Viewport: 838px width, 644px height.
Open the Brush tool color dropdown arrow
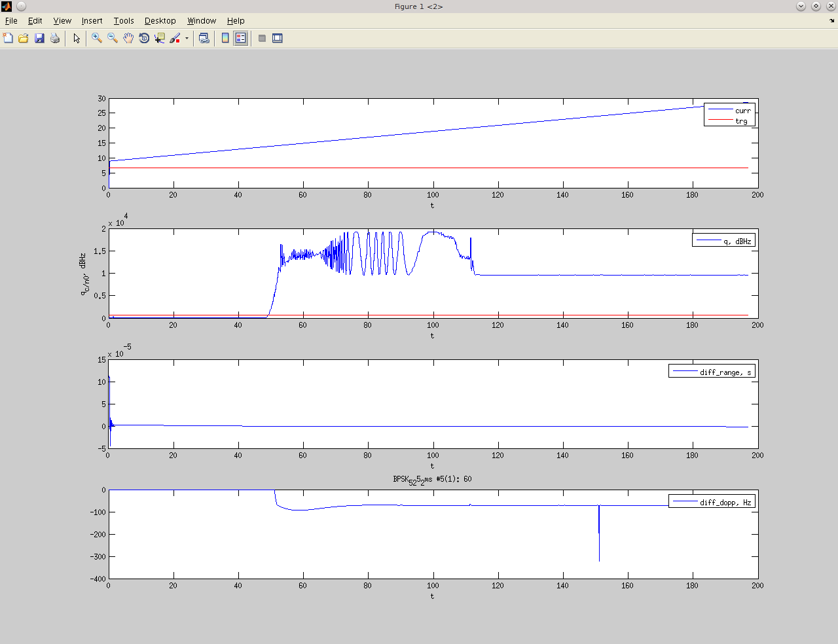(187, 39)
